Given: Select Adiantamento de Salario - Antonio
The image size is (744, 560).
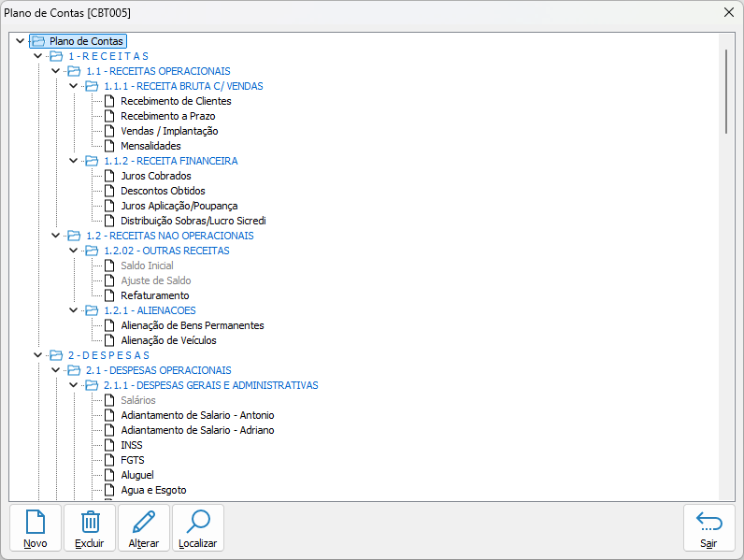Looking at the screenshot, I should (197, 415).
